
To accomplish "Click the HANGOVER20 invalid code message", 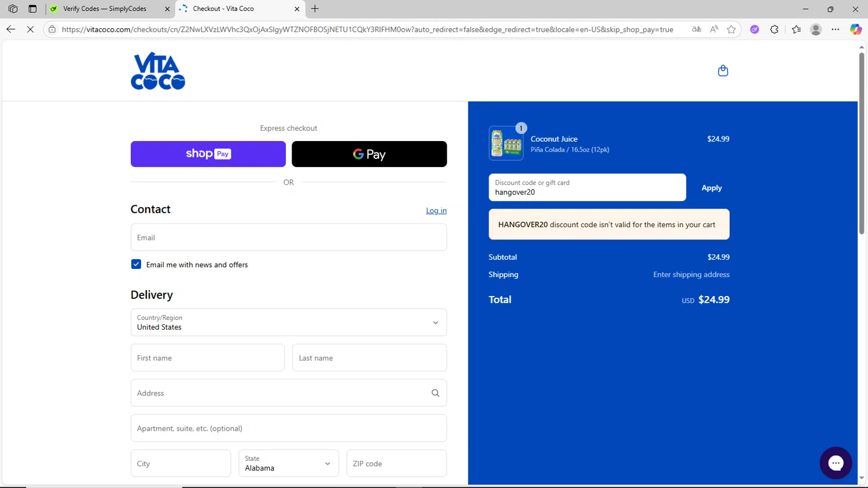I will point(609,224).
